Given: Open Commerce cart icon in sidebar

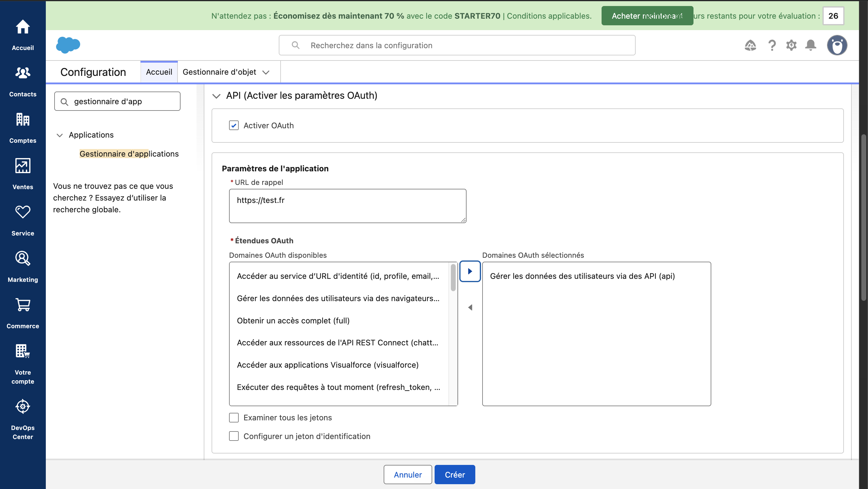Looking at the screenshot, I should [x=23, y=305].
